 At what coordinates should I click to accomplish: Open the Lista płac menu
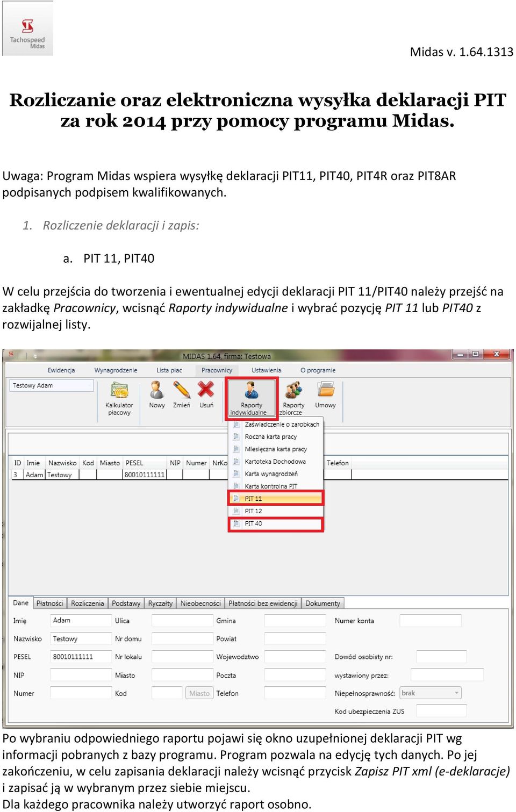tap(169, 370)
